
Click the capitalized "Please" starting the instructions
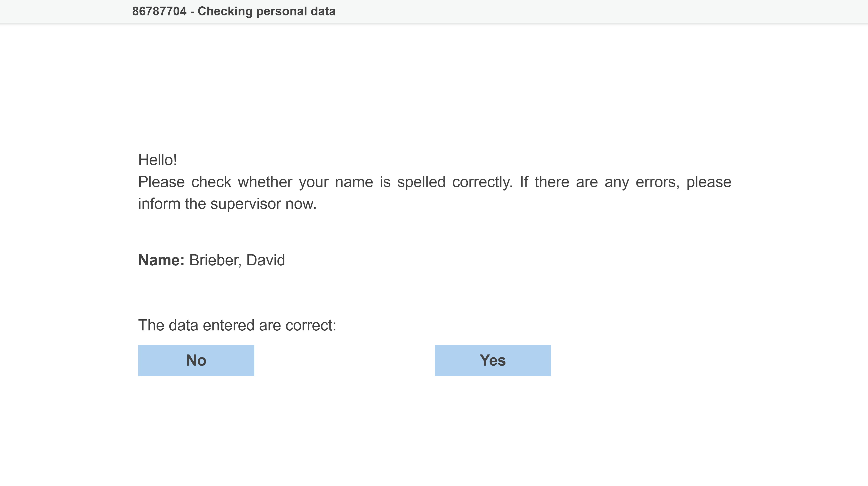[161, 182]
